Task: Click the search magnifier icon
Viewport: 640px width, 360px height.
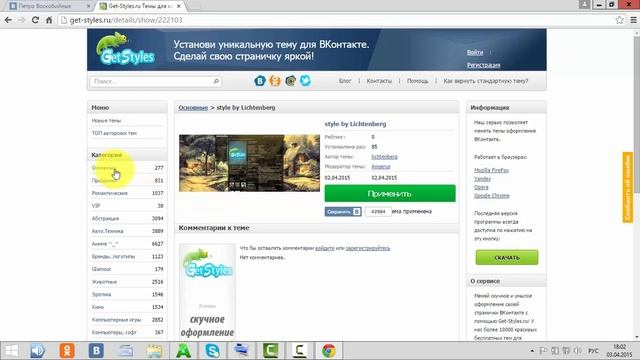Action: click(x=216, y=81)
